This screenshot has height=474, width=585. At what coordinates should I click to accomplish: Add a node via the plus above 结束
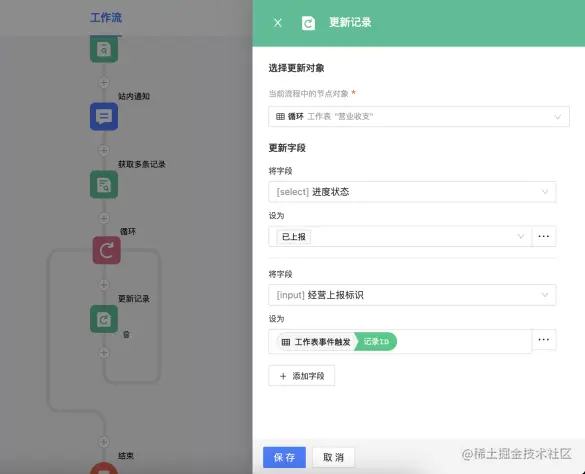[x=104, y=442]
